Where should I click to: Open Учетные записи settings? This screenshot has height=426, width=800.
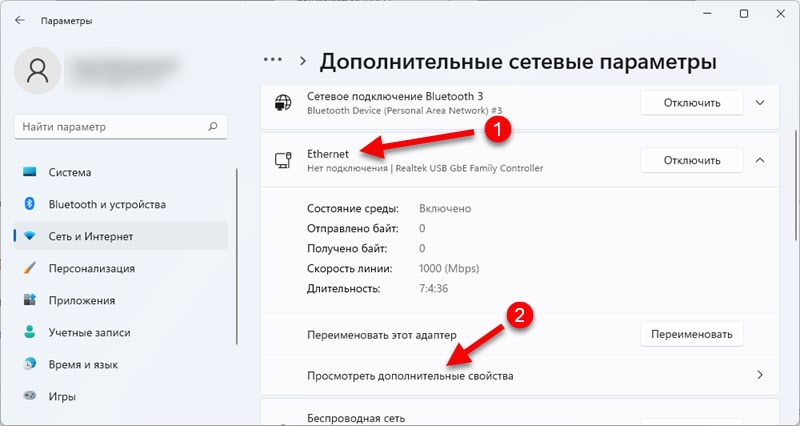point(91,332)
